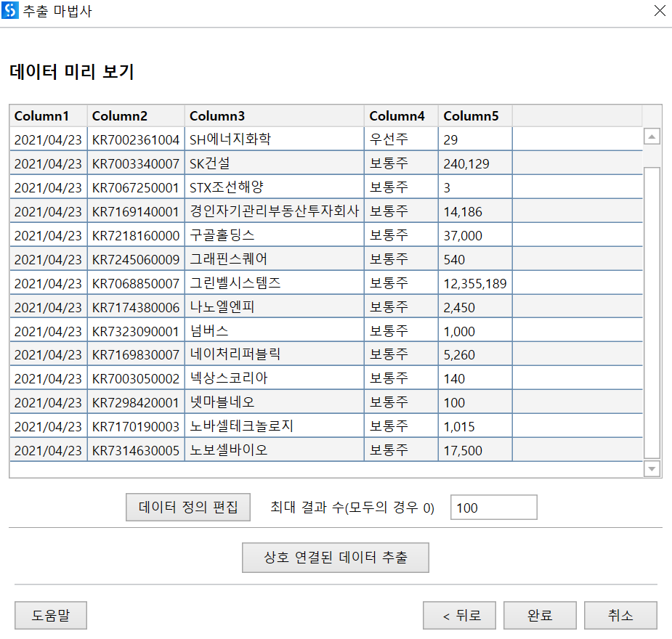Select Column5 header
Viewport: 672px width, 639px height.
pos(475,115)
